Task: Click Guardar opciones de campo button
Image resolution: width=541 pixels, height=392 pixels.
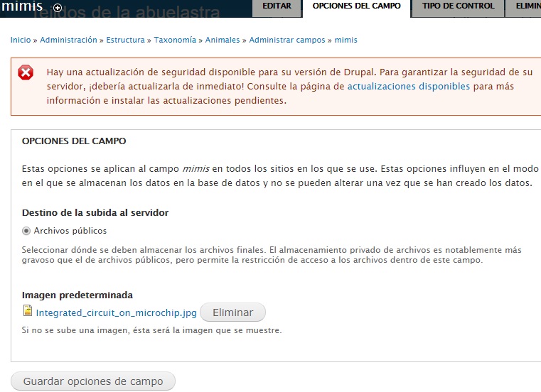Action: tap(93, 381)
